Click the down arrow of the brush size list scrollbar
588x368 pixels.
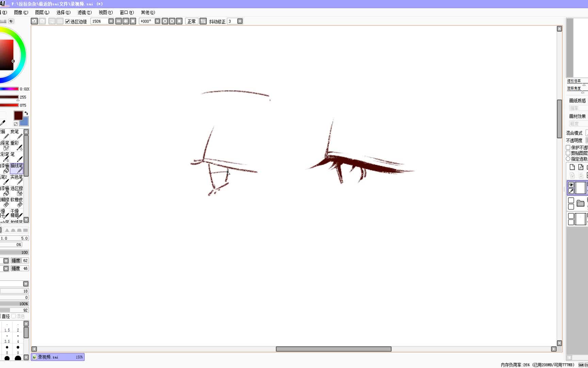point(26,357)
